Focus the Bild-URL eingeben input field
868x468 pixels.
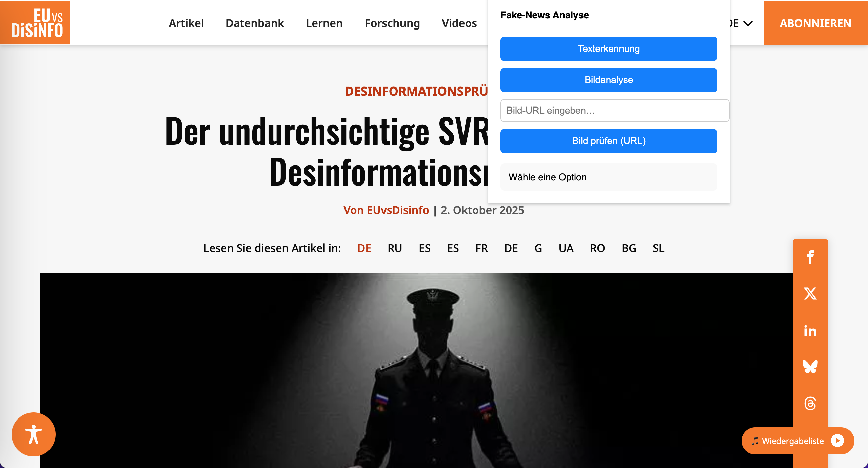tap(614, 111)
